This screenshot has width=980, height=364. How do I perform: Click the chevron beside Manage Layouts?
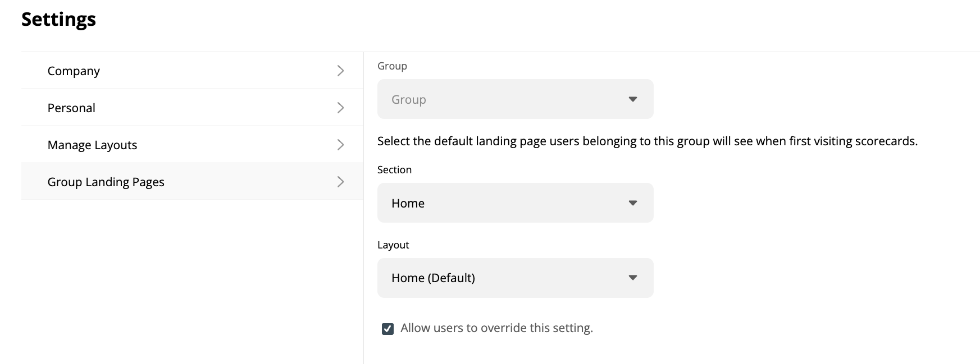point(340,145)
